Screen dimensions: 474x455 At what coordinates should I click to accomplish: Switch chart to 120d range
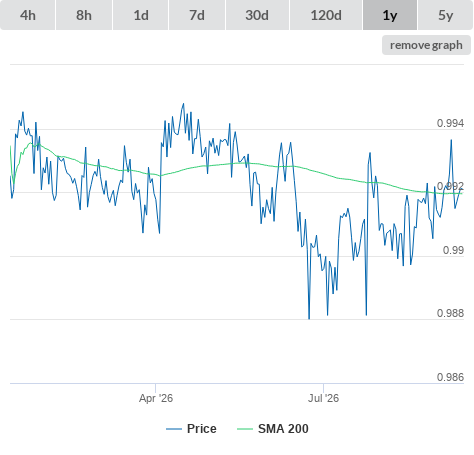[x=326, y=15]
